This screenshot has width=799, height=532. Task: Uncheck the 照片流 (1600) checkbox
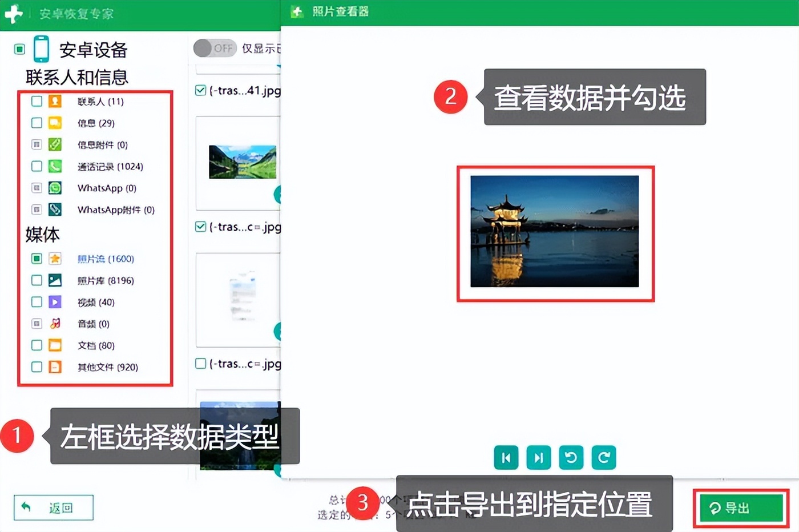coord(36,259)
